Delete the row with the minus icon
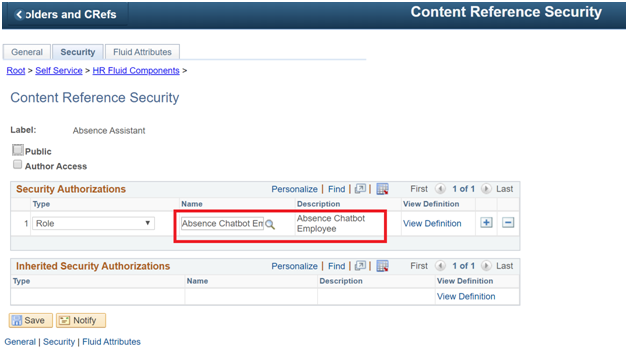This screenshot has width=628, height=360. point(508,223)
